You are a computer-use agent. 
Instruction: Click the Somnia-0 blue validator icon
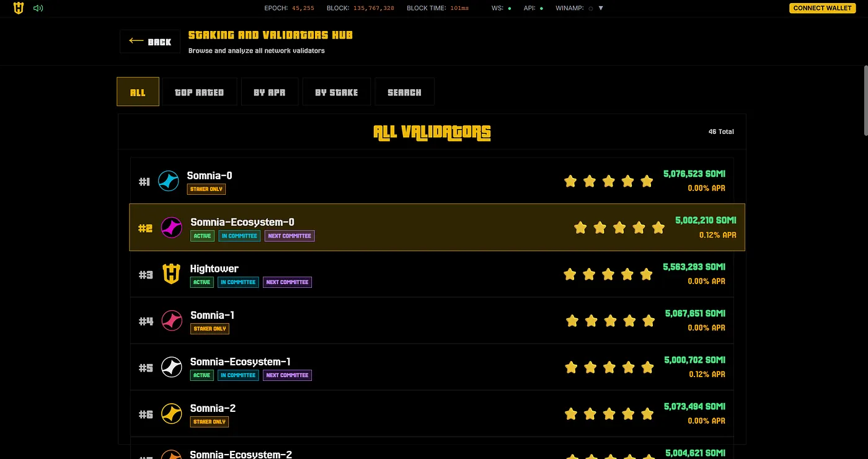(x=169, y=181)
